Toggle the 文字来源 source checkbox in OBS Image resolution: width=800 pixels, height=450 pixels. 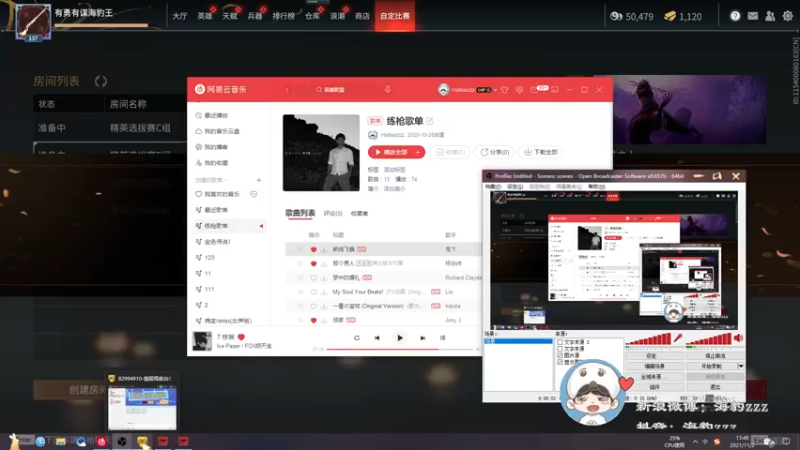tap(560, 348)
